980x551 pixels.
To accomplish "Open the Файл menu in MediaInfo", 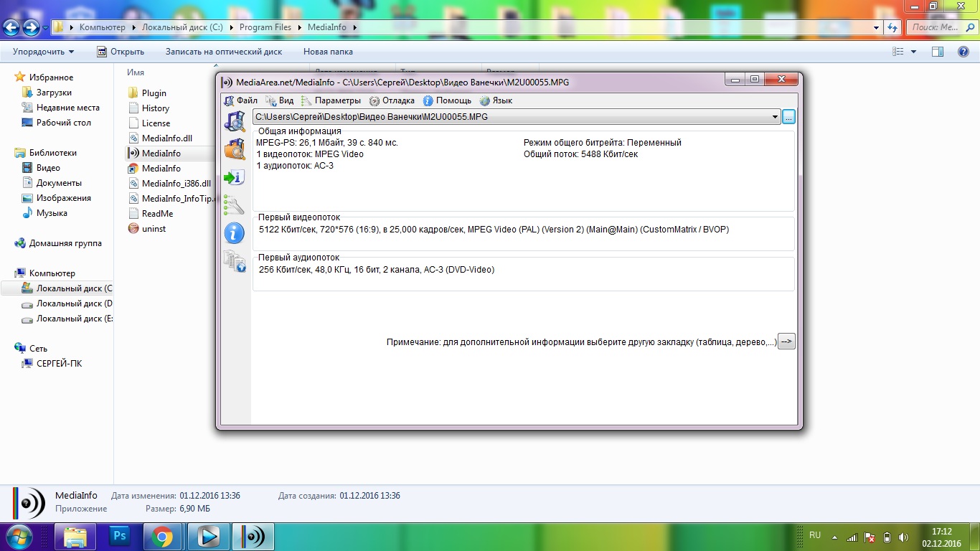I will pos(240,100).
